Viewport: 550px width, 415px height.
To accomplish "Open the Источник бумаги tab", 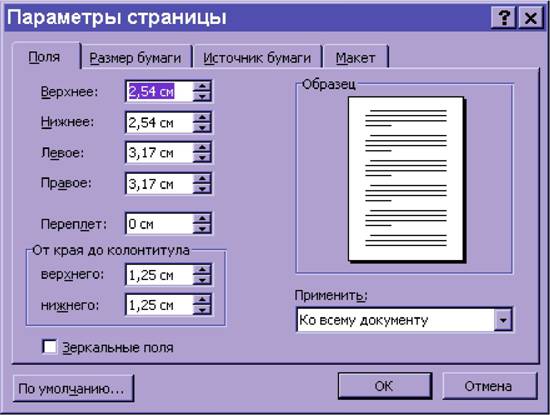I will click(257, 58).
